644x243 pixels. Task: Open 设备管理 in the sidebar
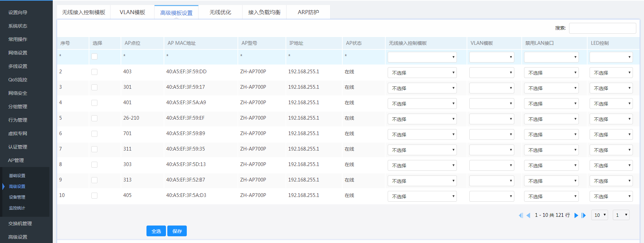(x=17, y=197)
